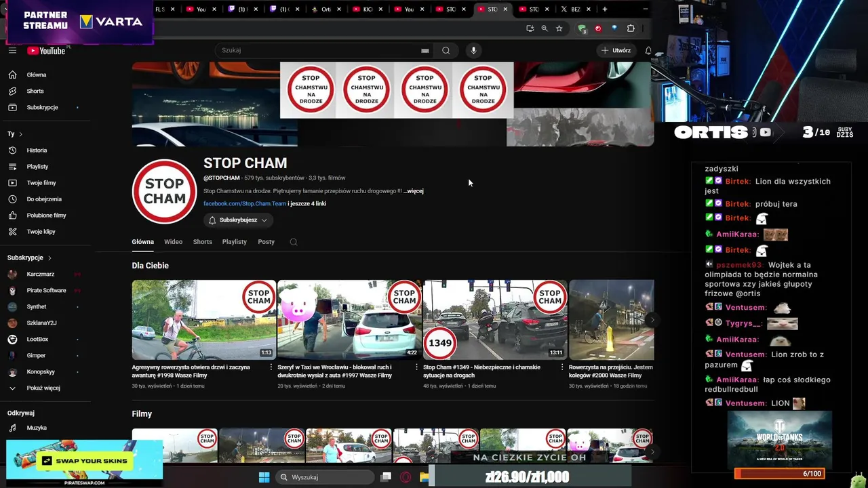Open Karczmarz subscription channel
Screen dimensions: 868x488
tap(41, 274)
